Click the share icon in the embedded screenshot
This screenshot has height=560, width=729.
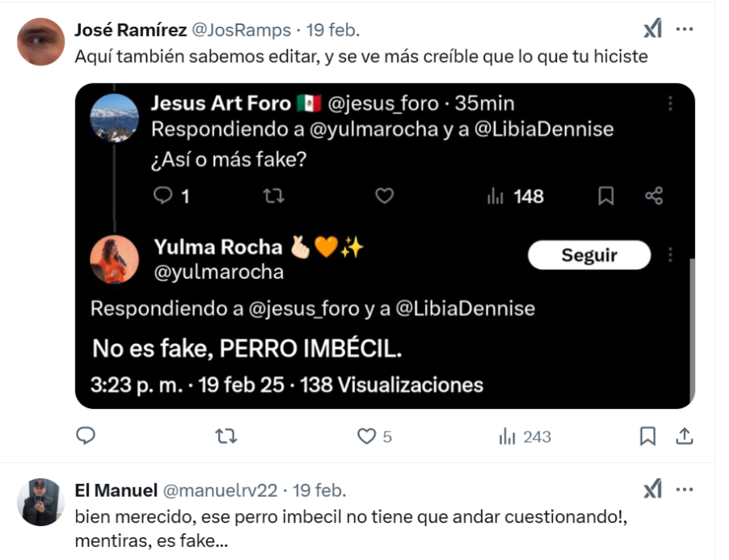point(655,196)
